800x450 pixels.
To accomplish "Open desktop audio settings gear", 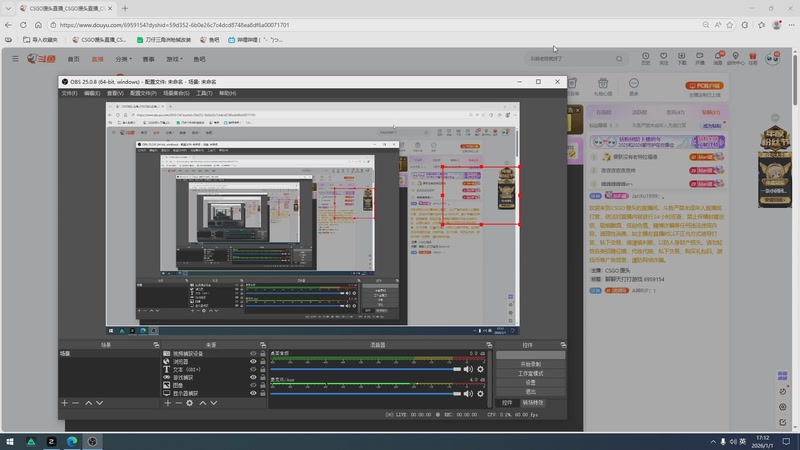I will tap(480, 369).
